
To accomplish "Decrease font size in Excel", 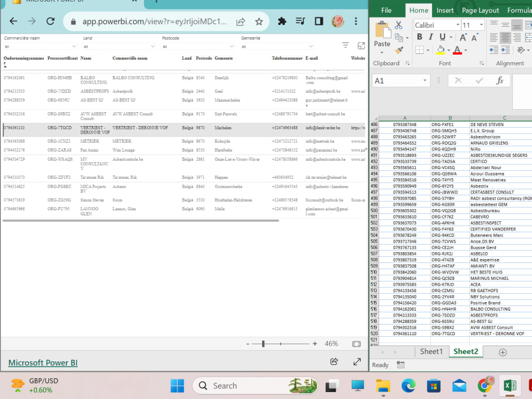I will click(475, 37).
